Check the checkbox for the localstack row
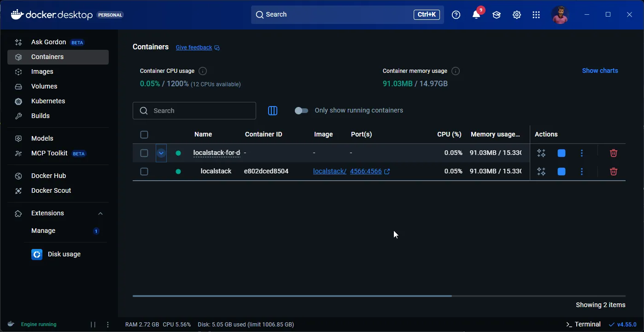The width and height of the screenshot is (644, 332). click(144, 171)
